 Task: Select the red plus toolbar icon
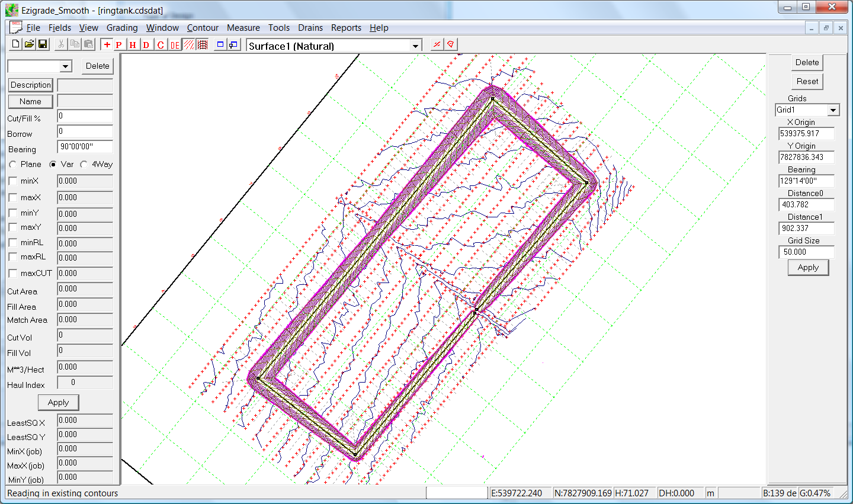pyautogui.click(x=107, y=45)
